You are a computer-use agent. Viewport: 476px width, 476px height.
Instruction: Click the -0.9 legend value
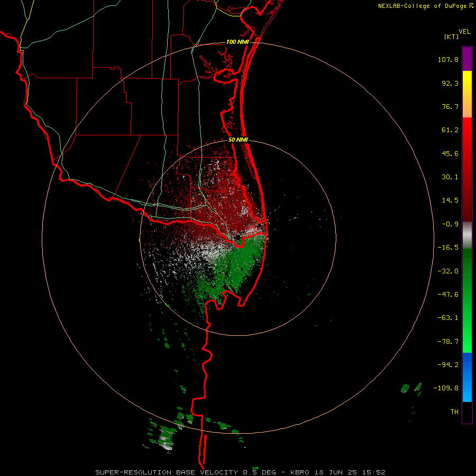pyautogui.click(x=450, y=224)
